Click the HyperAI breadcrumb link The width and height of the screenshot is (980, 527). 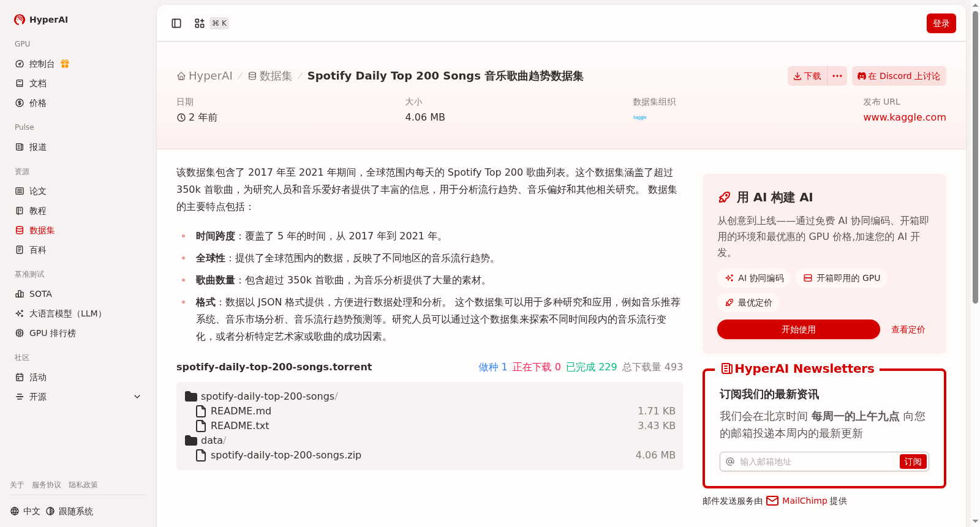[205, 76]
